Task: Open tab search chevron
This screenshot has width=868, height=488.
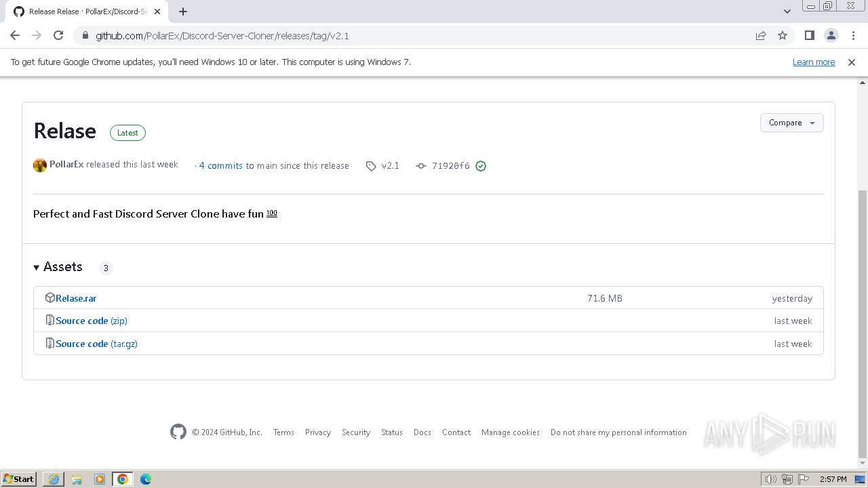Action: 787,12
